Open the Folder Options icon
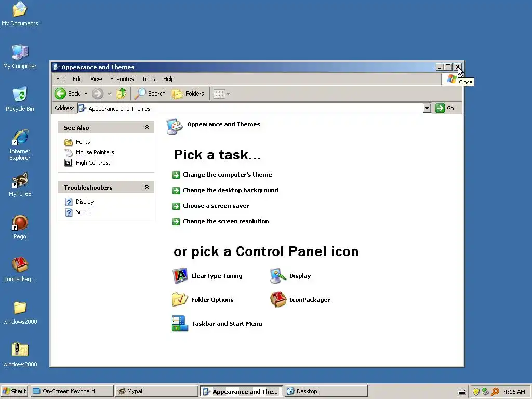 point(180,300)
